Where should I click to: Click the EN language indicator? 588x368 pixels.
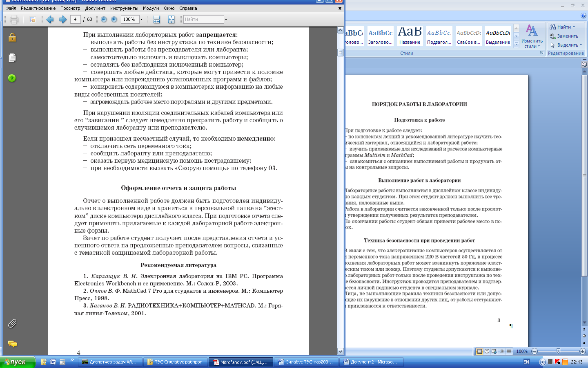526,362
